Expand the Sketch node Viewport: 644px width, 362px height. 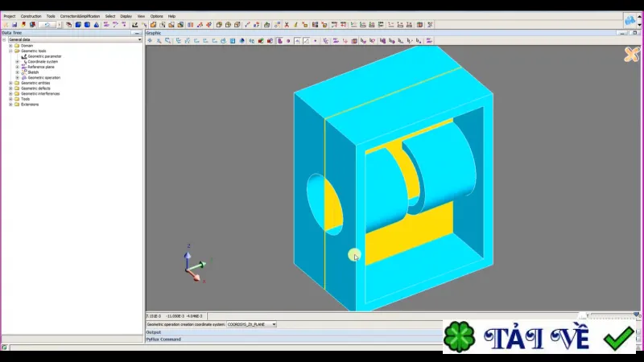click(x=17, y=72)
